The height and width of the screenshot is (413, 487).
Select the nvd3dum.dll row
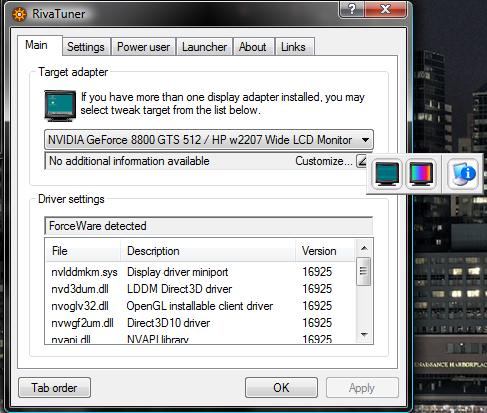[201, 289]
